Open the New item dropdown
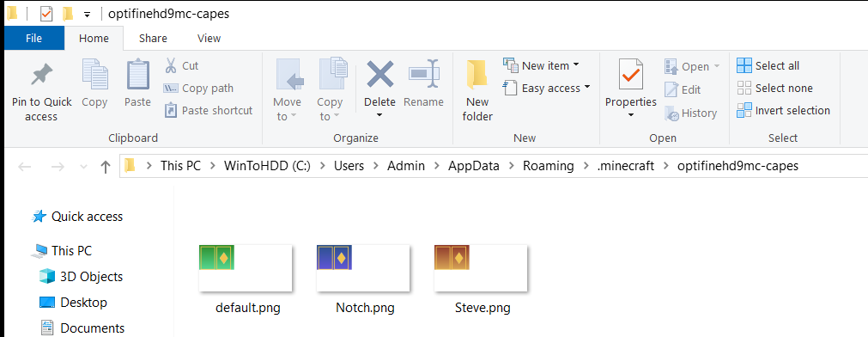Viewport: 868px width, 337px height. pos(542,65)
